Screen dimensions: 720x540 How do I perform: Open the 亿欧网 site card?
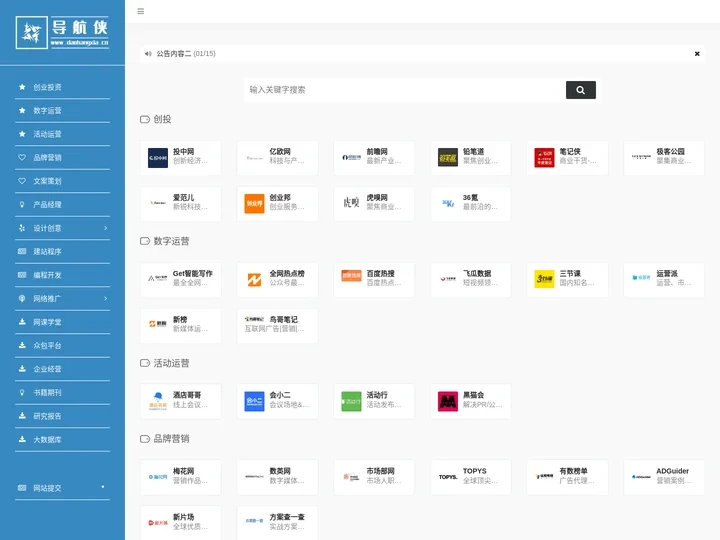(x=277, y=158)
